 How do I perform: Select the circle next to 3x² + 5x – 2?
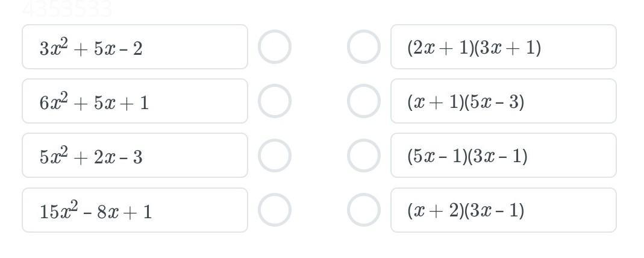(x=275, y=47)
